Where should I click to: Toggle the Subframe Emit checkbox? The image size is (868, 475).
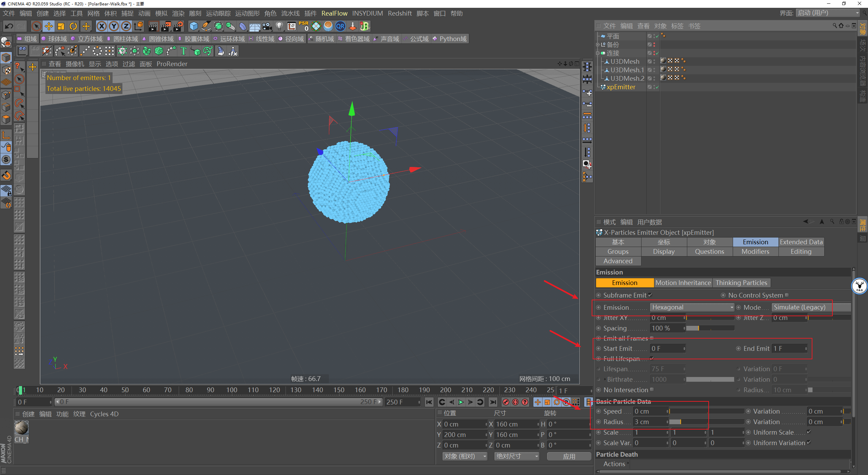(x=650, y=295)
